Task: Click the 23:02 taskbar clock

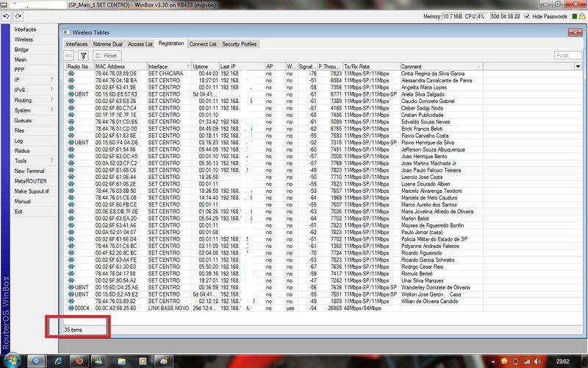Action: coord(562,361)
